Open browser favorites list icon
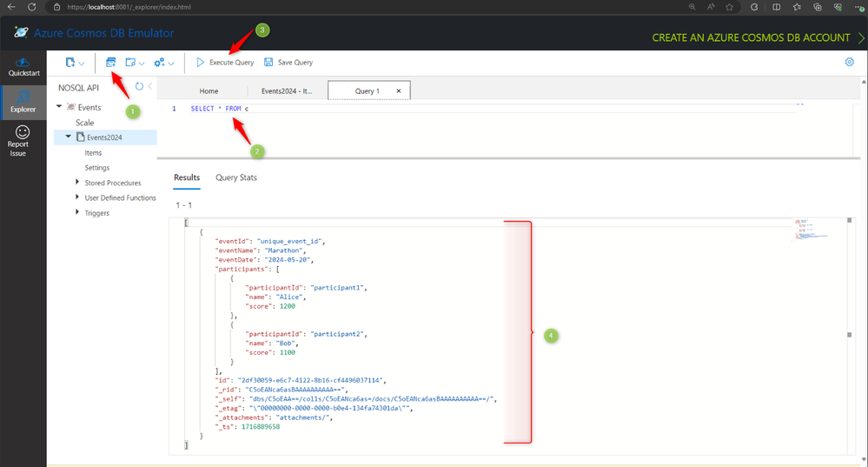The height and width of the screenshot is (467, 868). tap(797, 7)
